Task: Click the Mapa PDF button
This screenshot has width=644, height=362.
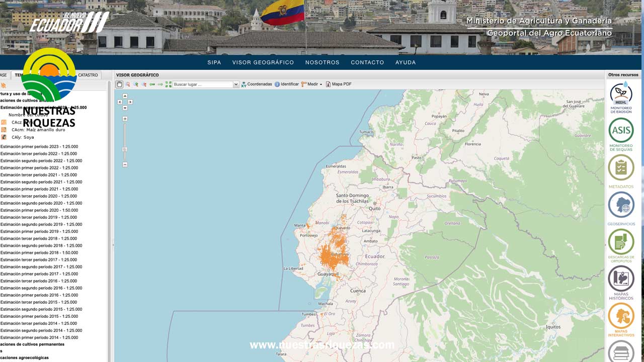Action: pos(339,84)
